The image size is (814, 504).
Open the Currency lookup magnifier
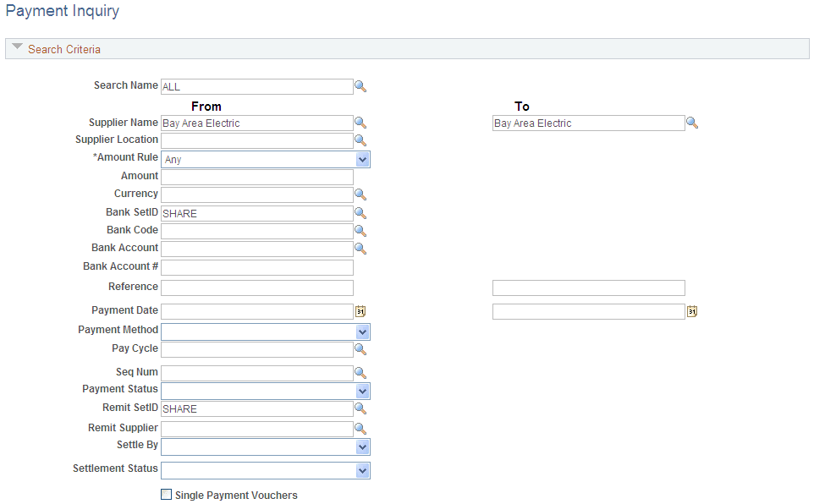tap(360, 194)
